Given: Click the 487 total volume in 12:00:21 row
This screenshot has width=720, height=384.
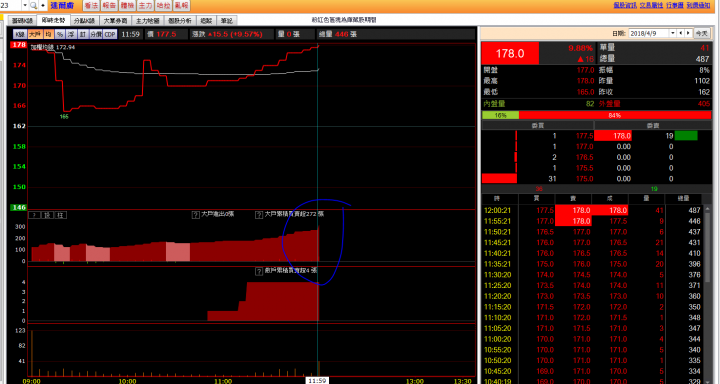Looking at the screenshot, I should pos(695,210).
